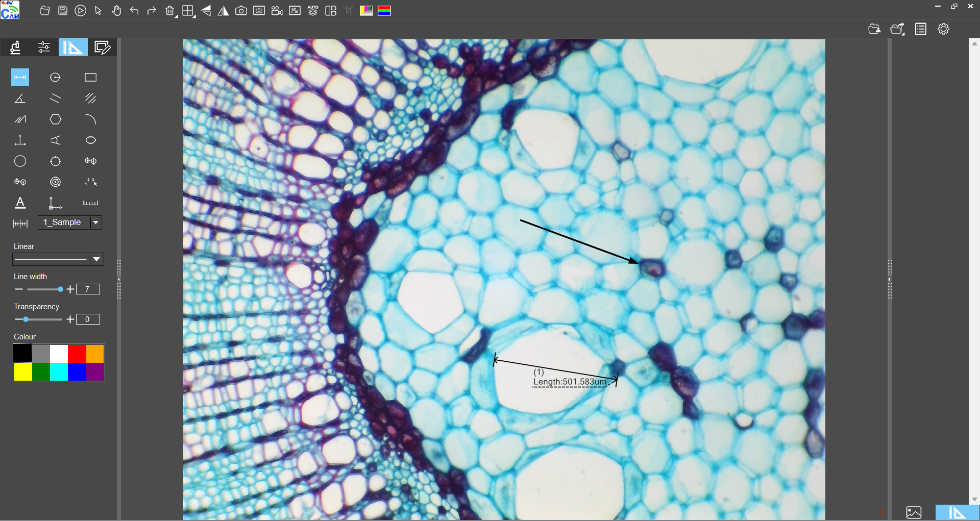The height and width of the screenshot is (521, 980).
Task: Toggle the RGB color bars icon
Action: (x=384, y=11)
